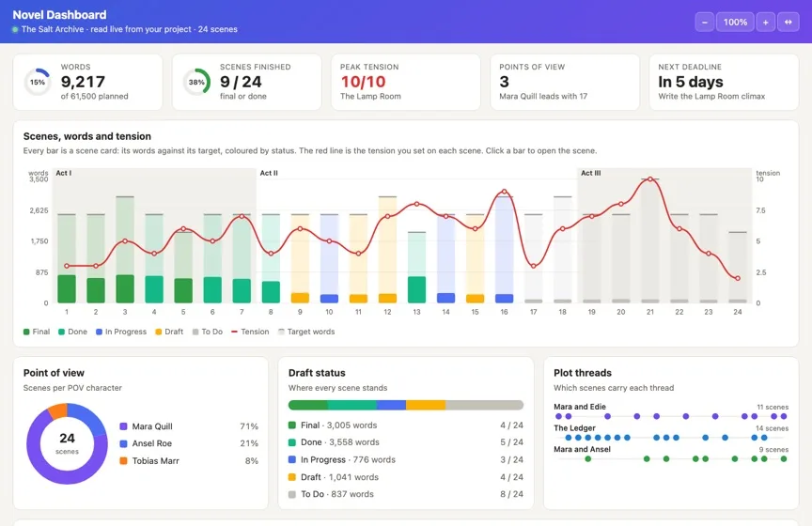
Task: Click the Draft status stacked progress bar
Action: [405, 405]
